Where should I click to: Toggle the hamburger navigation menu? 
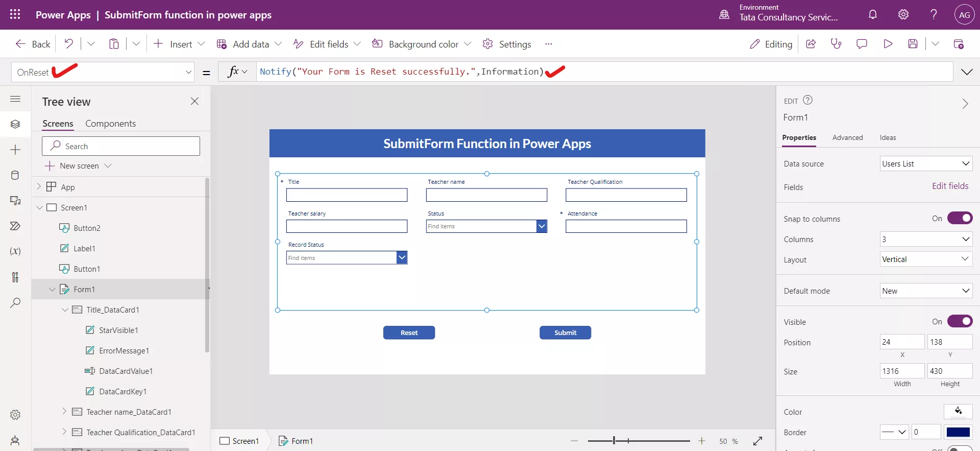tap(15, 99)
